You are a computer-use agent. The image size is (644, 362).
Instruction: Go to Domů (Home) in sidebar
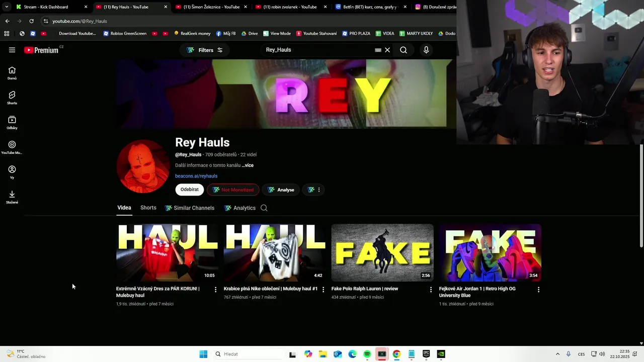click(12, 73)
